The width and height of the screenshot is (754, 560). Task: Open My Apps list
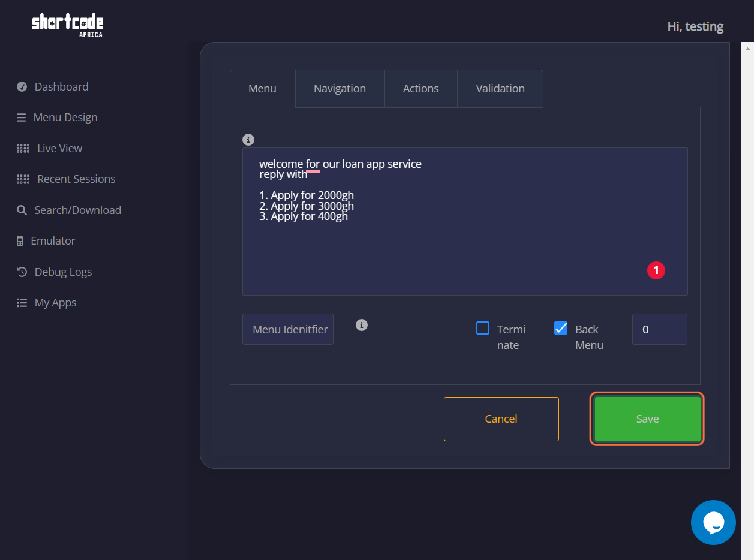tap(56, 302)
